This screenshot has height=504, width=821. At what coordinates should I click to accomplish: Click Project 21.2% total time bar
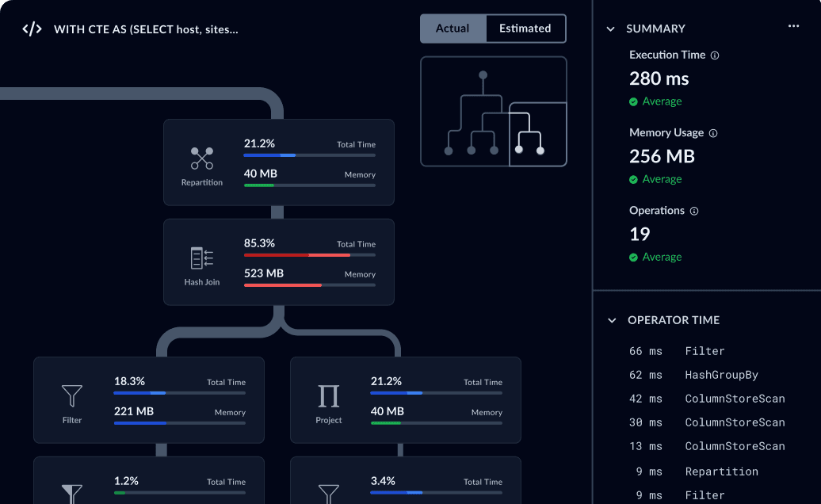coord(436,393)
